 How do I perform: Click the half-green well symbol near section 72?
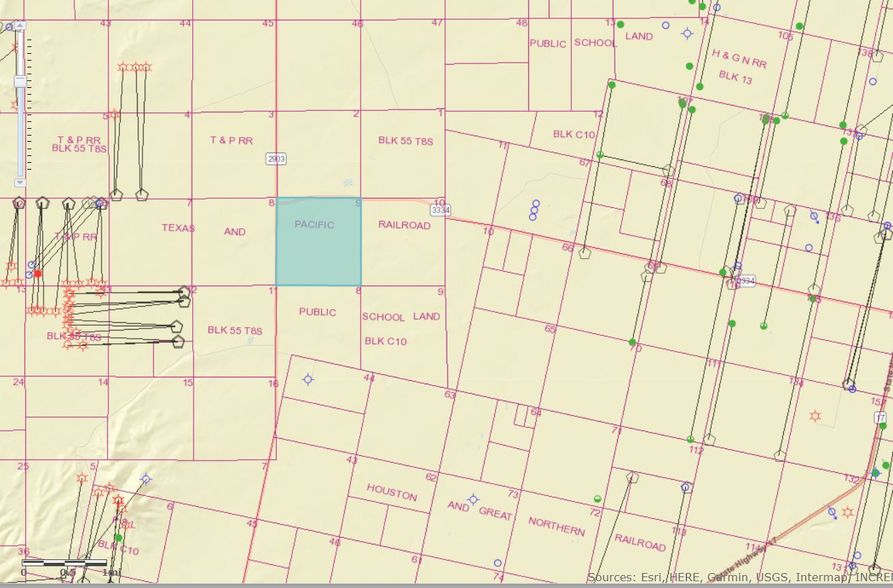598,499
